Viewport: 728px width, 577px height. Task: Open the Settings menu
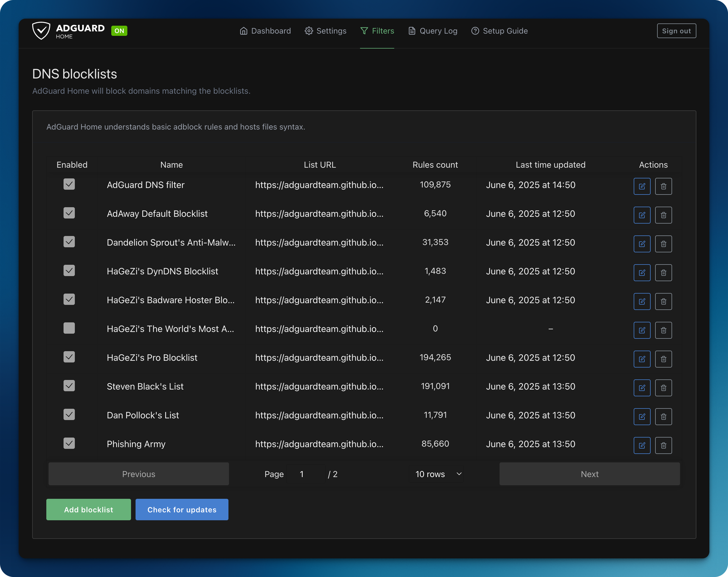tap(326, 31)
